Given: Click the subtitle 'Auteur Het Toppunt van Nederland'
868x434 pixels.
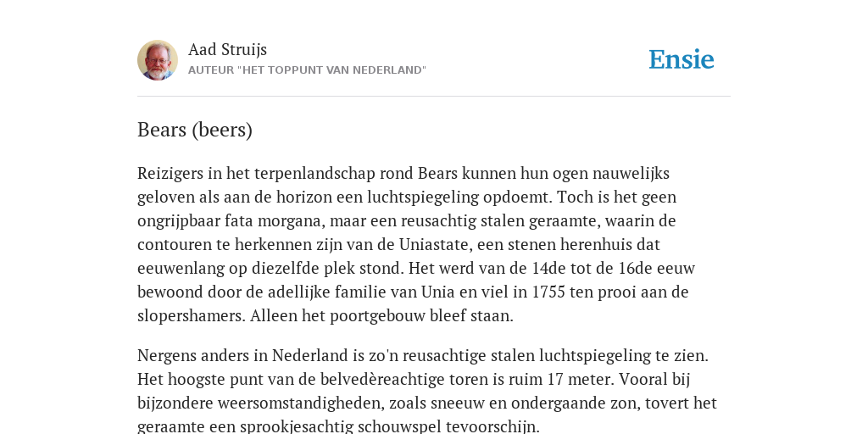Looking at the screenshot, I should point(307,70).
